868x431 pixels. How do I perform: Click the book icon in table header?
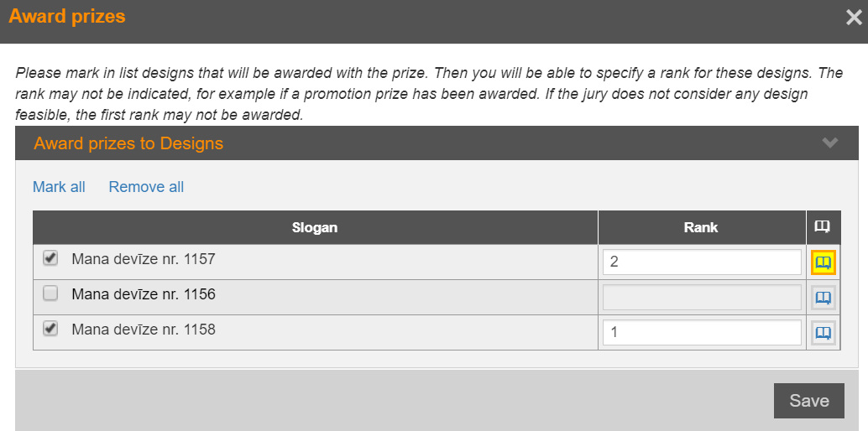click(x=823, y=227)
